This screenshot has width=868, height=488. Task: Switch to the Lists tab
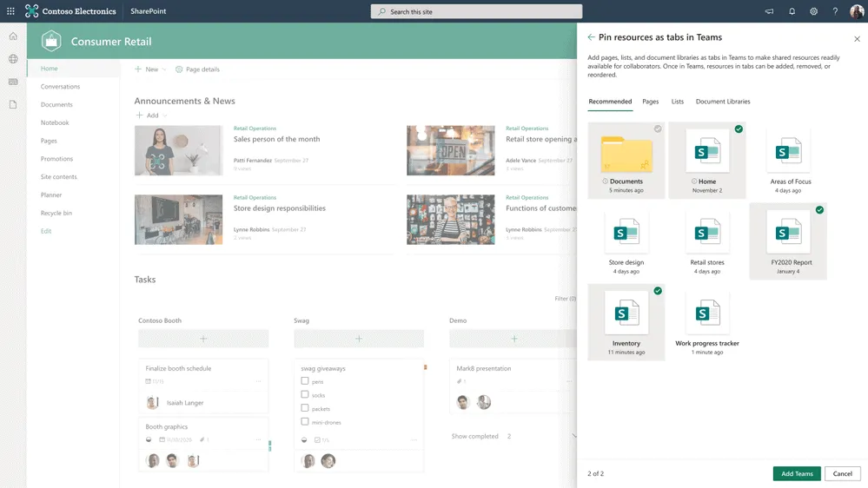click(x=677, y=102)
